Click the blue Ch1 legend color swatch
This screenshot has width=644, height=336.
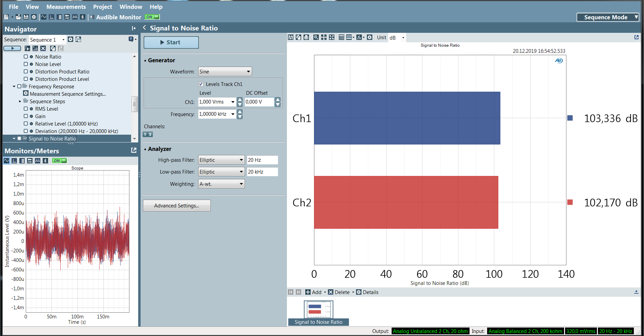[570, 118]
